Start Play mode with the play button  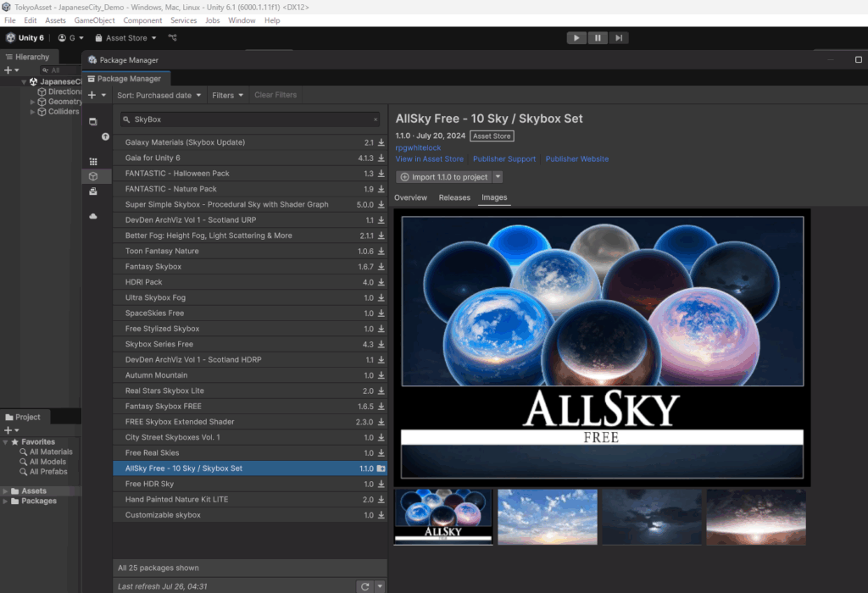(576, 37)
